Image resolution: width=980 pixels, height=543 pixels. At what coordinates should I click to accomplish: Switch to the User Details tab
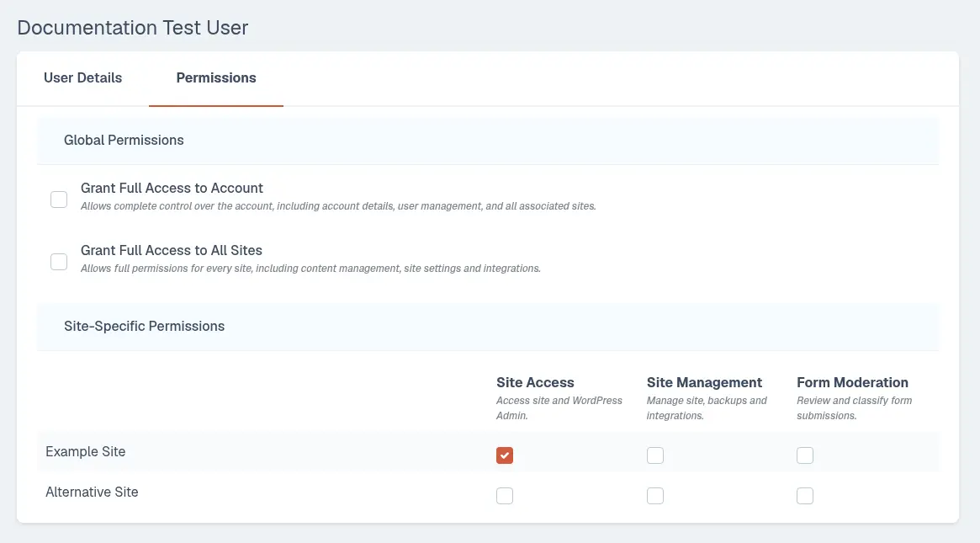82,78
